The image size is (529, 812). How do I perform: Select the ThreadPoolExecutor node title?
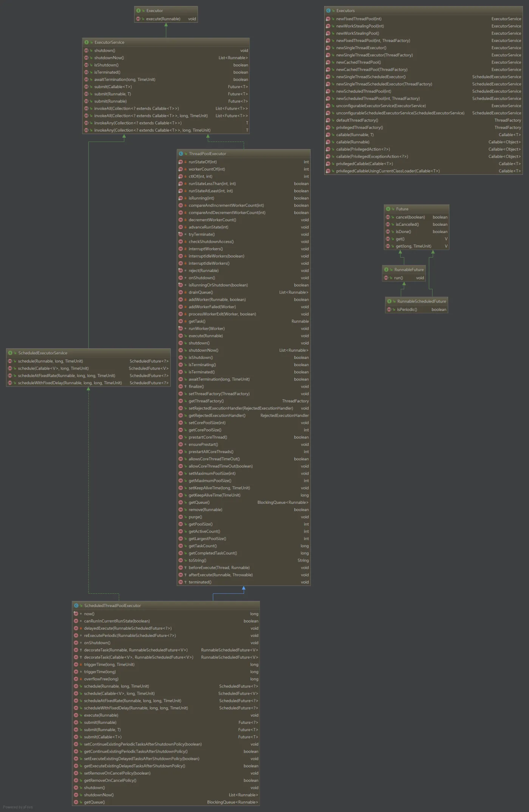[207, 154]
